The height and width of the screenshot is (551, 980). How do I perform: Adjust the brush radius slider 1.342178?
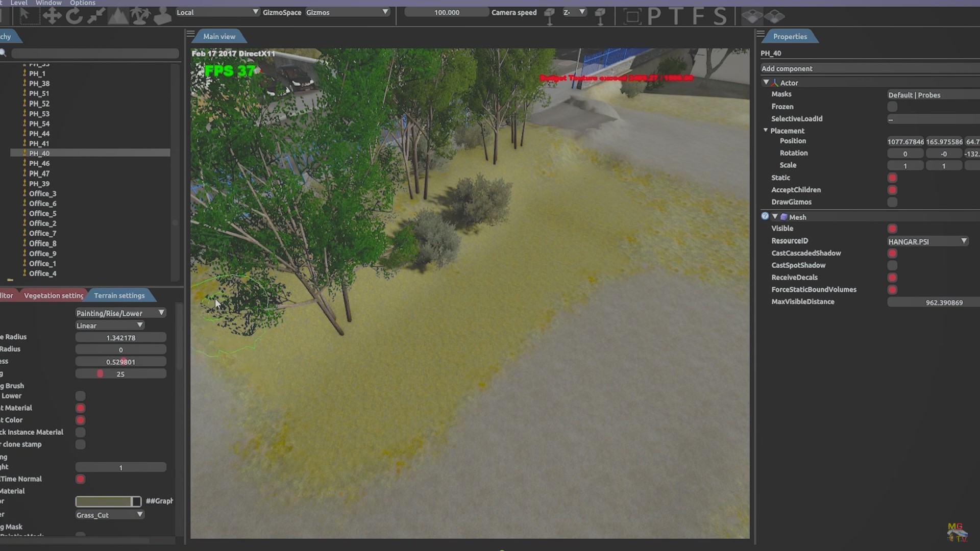tap(121, 338)
